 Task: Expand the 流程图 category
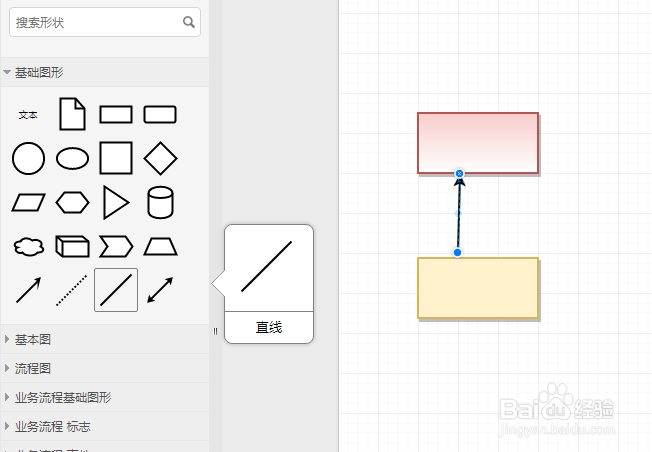pyautogui.click(x=32, y=368)
